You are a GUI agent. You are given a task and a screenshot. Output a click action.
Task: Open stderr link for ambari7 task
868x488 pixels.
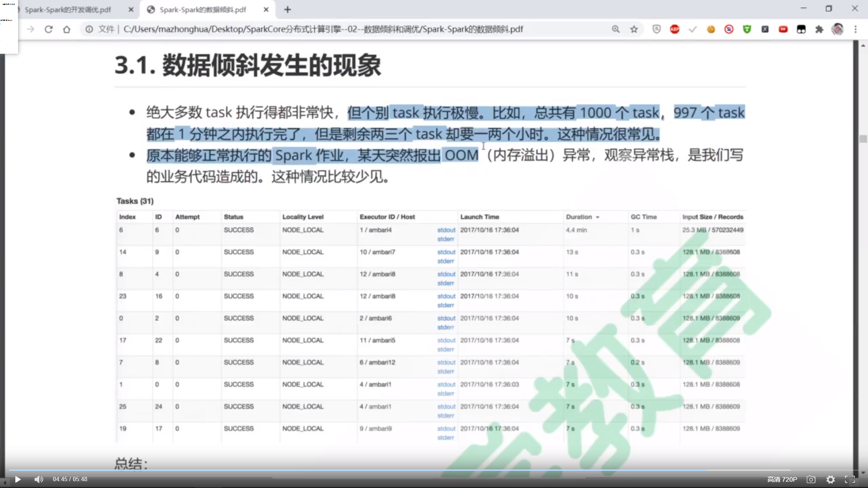(445, 261)
